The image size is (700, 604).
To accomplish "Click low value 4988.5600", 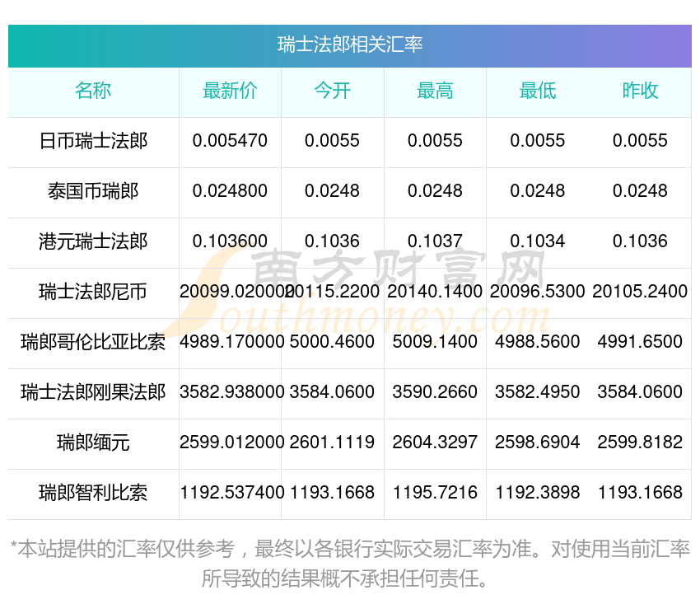I will point(538,342).
